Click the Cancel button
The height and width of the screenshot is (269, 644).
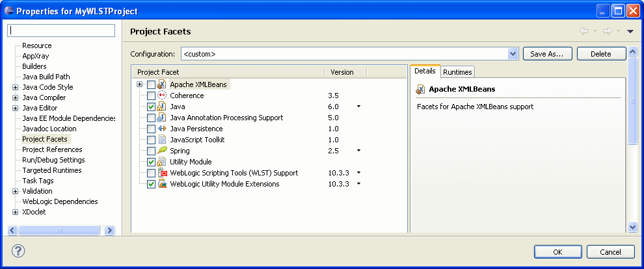[x=611, y=251]
